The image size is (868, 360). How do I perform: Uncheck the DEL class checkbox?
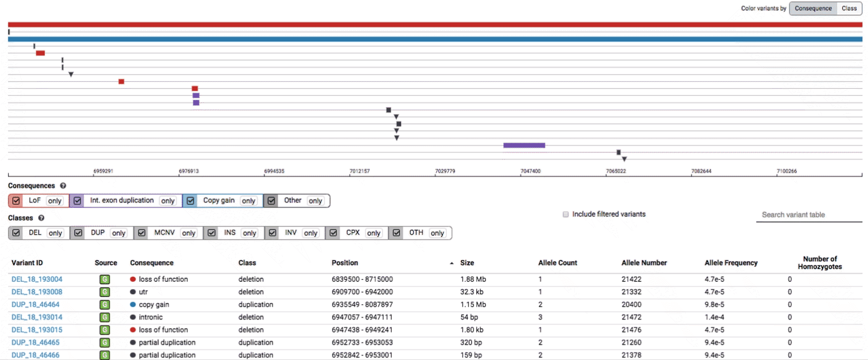pos(16,233)
